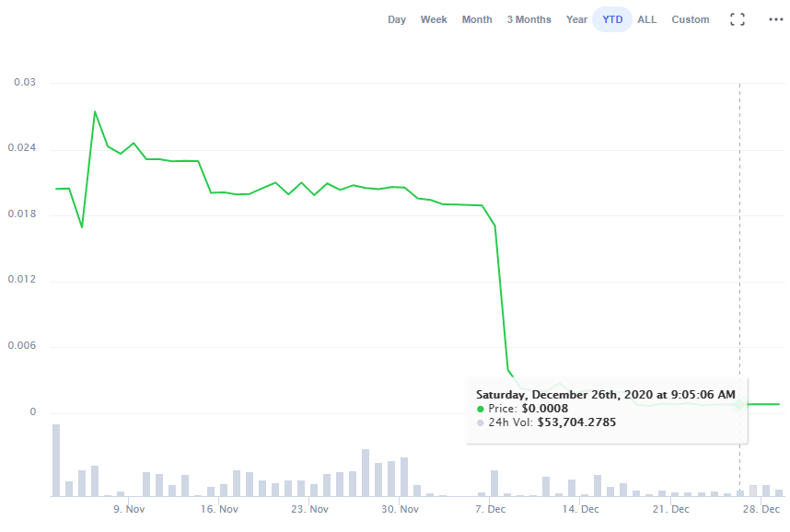Open fullscreen chart view
790x532 pixels.
737,19
